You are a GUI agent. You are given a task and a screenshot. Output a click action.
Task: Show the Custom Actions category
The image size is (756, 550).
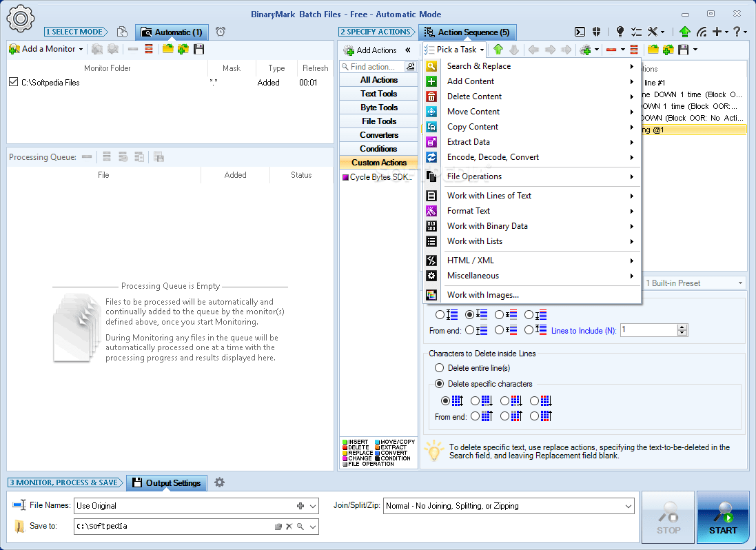pos(378,163)
